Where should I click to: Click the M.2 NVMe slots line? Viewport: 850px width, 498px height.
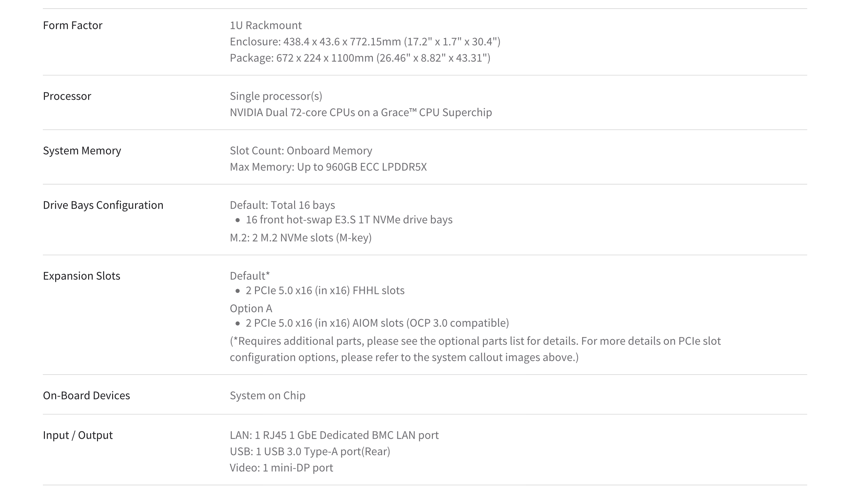(300, 238)
